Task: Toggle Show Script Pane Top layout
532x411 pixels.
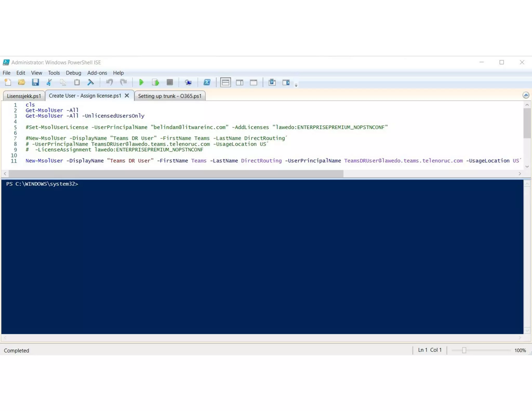Action: tap(225, 83)
